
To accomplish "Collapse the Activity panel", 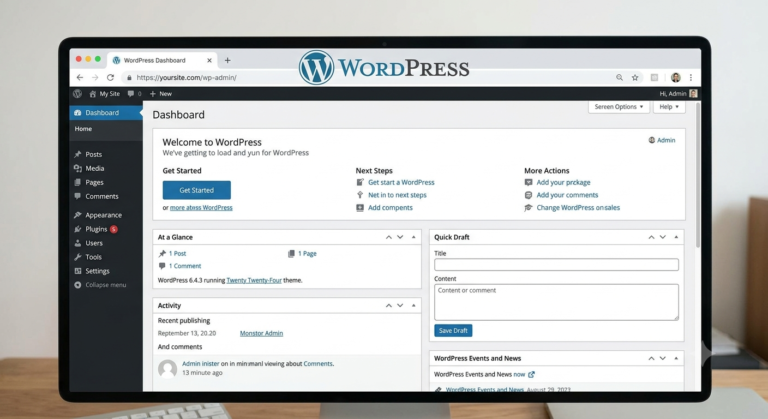I will (x=413, y=305).
